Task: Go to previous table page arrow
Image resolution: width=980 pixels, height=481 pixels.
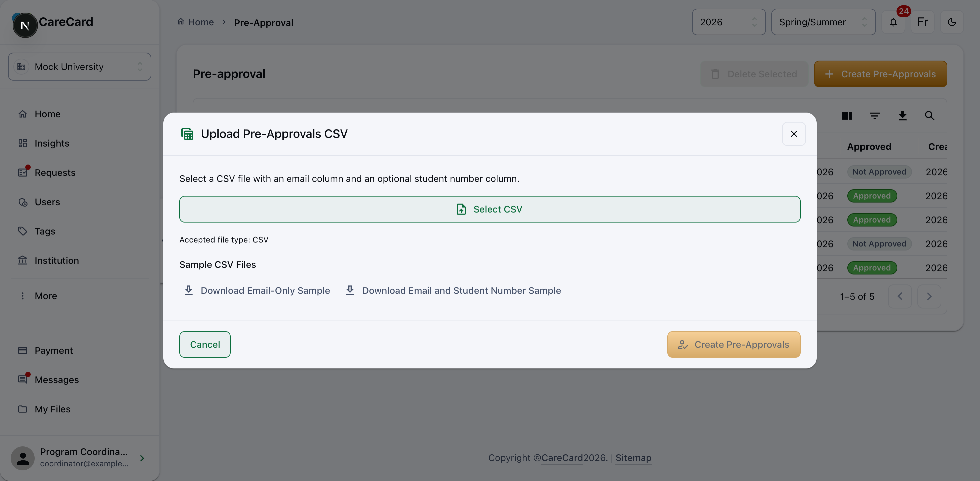Action: pos(900,296)
